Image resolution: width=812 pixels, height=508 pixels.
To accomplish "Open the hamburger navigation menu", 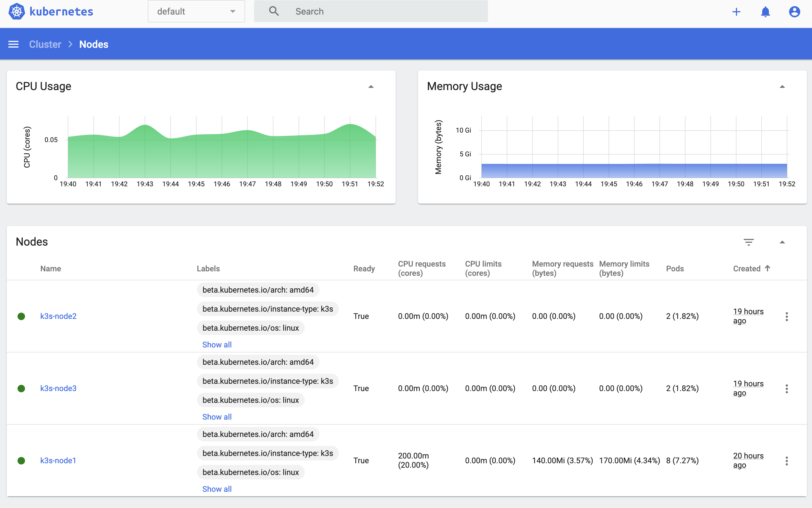I will coord(13,44).
